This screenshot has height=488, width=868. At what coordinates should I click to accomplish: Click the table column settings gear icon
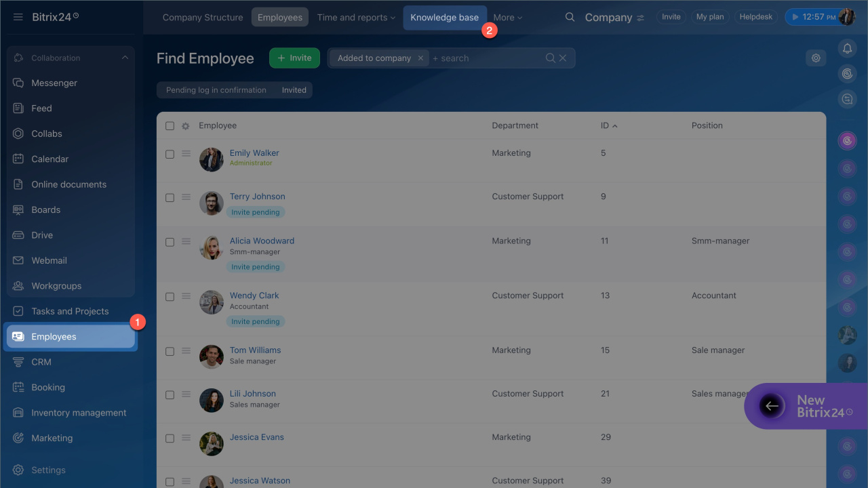[185, 126]
